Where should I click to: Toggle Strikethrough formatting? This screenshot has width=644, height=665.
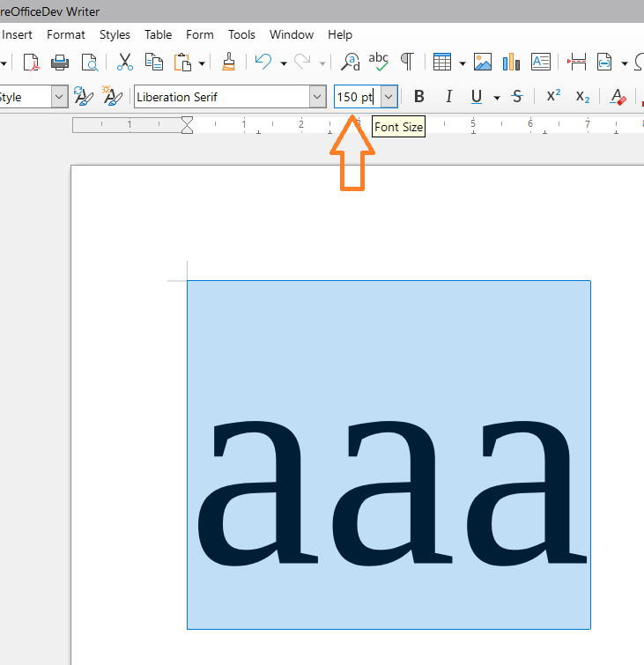517,97
